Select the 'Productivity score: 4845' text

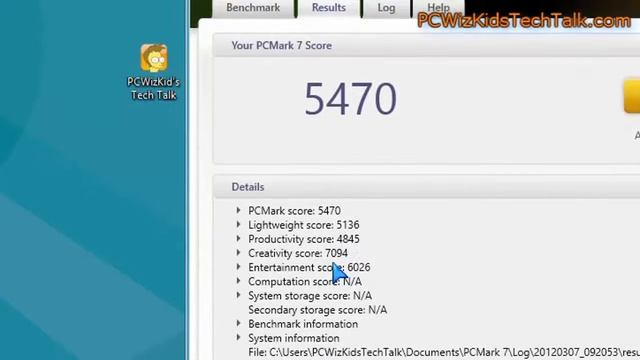(304, 239)
